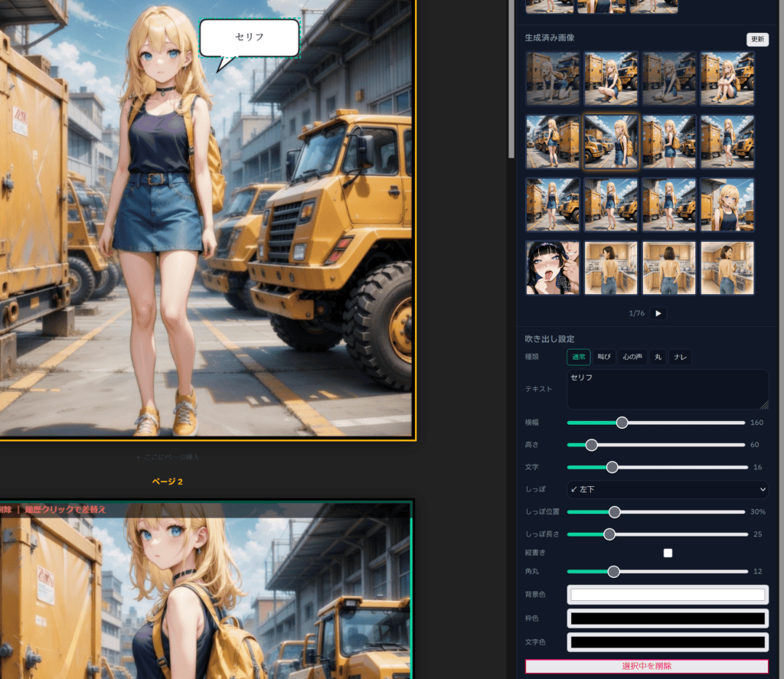This screenshot has width=784, height=679.
Task: Go to next page of generated images
Action: (658, 313)
